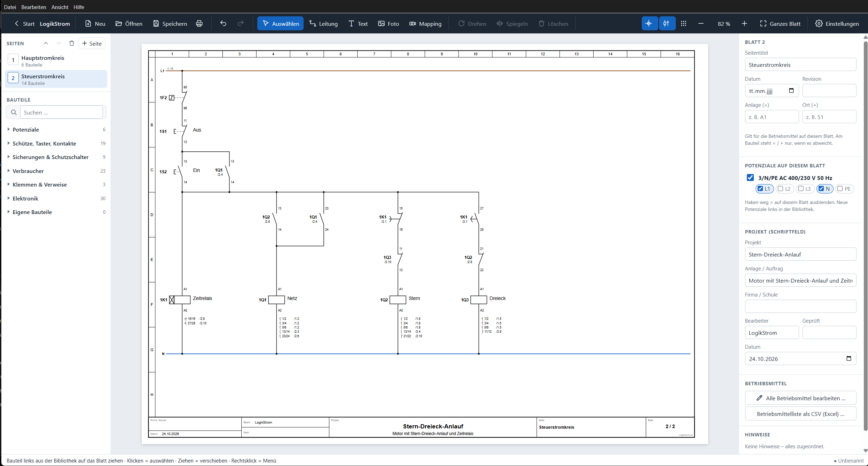Open the Ansicht menu
Viewport: 868px width, 466px height.
60,7
